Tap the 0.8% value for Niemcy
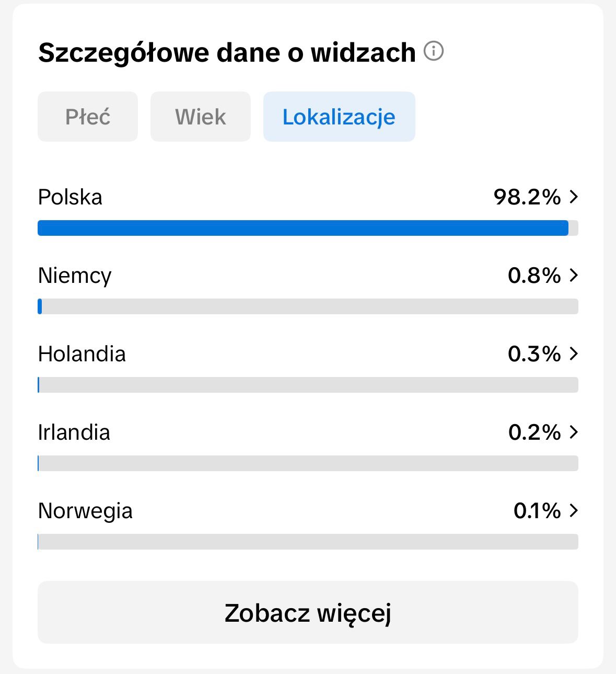Image resolution: width=616 pixels, height=674 pixels. point(534,276)
